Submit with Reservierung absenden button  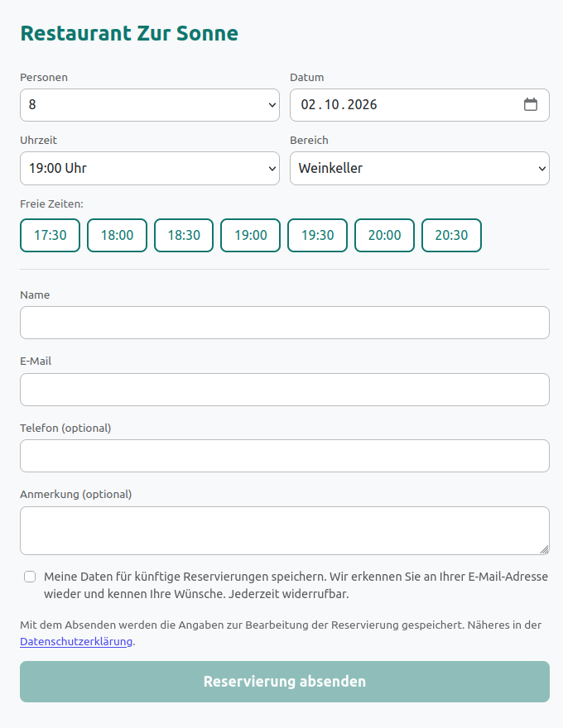tap(285, 682)
